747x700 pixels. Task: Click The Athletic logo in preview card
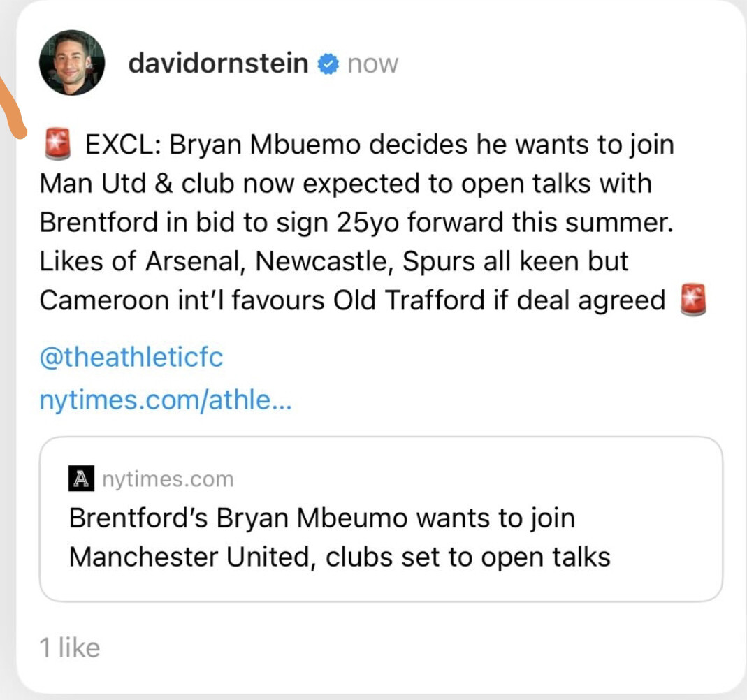click(81, 479)
